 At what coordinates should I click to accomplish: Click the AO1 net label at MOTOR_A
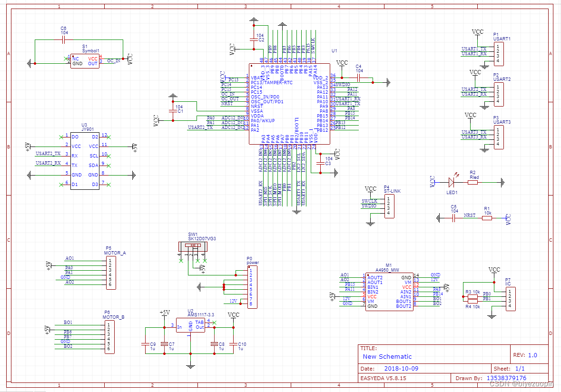[69, 258]
